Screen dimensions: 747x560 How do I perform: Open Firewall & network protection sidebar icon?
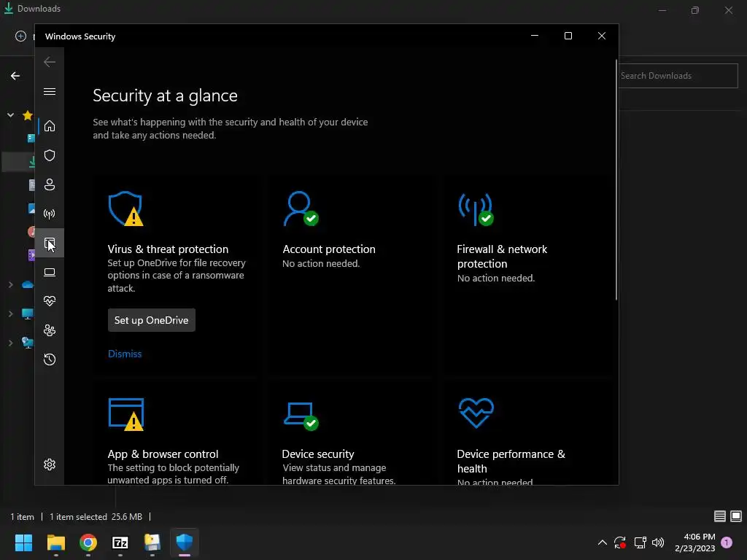click(x=50, y=214)
